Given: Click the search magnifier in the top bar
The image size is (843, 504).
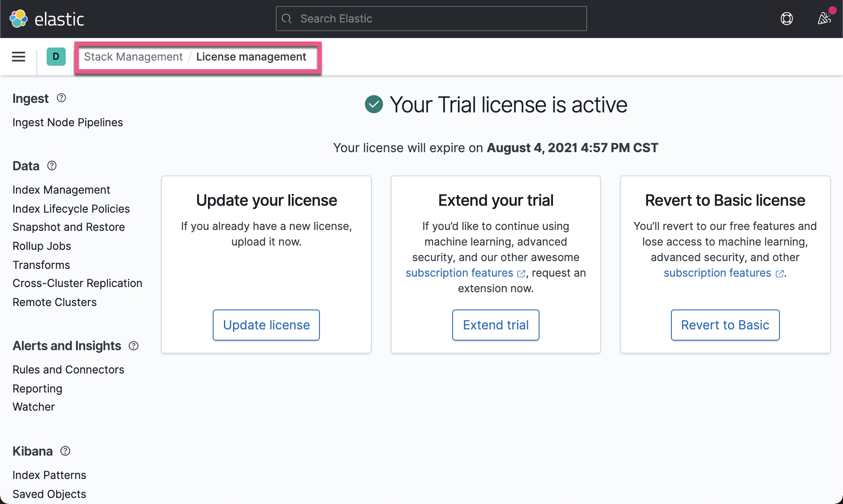Looking at the screenshot, I should point(287,19).
